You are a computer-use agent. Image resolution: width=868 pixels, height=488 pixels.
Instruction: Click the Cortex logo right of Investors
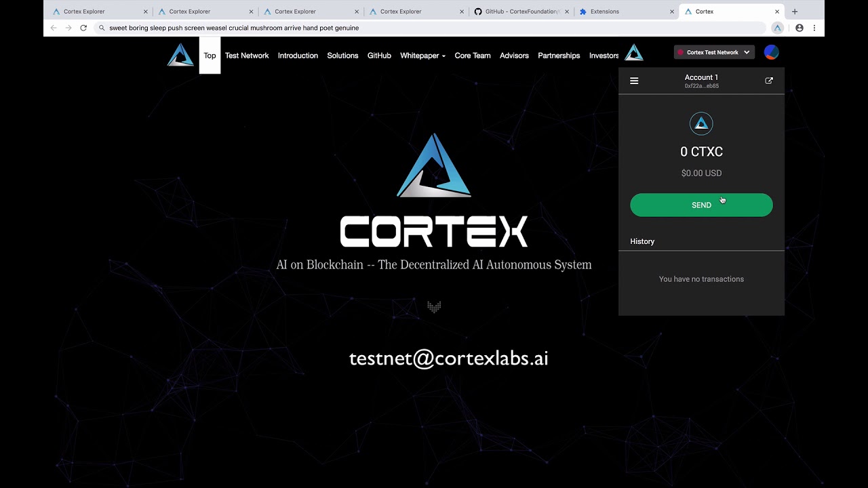[x=633, y=53]
